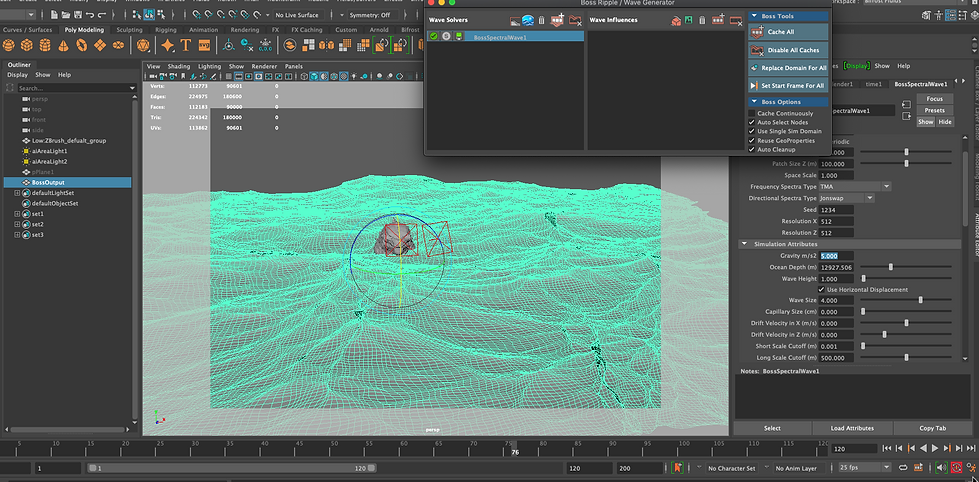Click the Sweep Mesh star icon
The width and height of the screenshot is (979, 482).
click(167, 45)
